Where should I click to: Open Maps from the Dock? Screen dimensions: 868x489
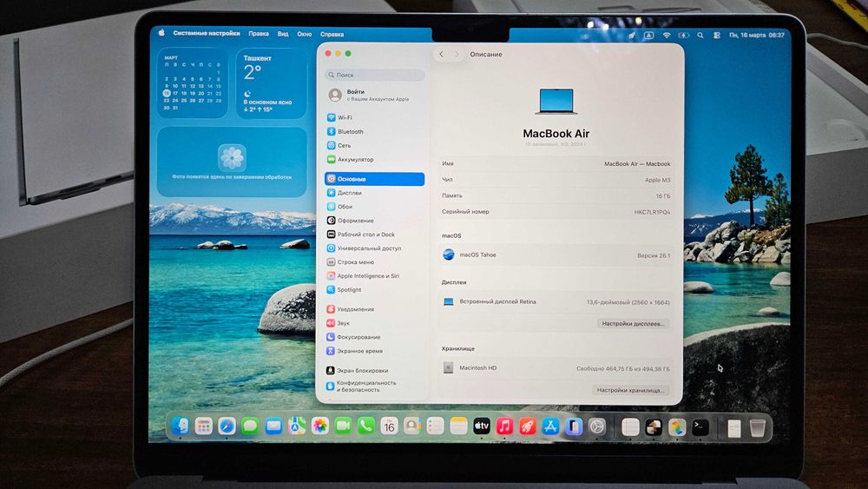[297, 426]
